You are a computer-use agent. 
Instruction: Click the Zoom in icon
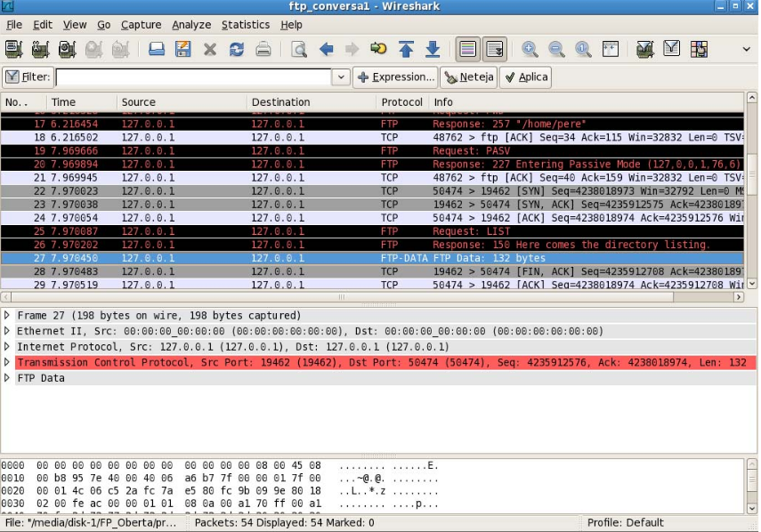click(530, 49)
